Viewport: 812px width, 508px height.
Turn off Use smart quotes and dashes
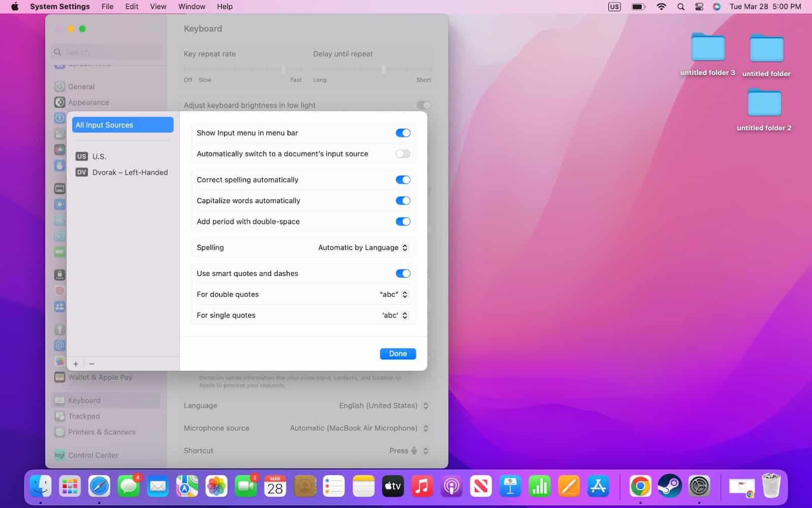402,273
